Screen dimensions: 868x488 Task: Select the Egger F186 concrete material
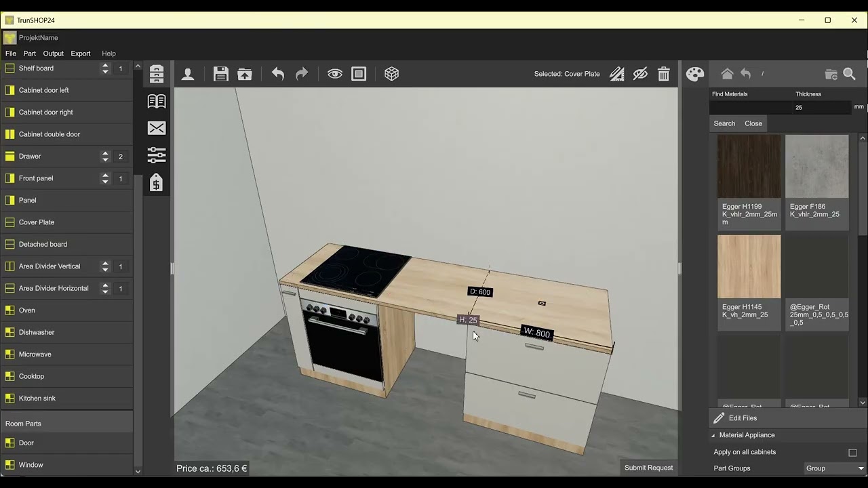pos(817,182)
